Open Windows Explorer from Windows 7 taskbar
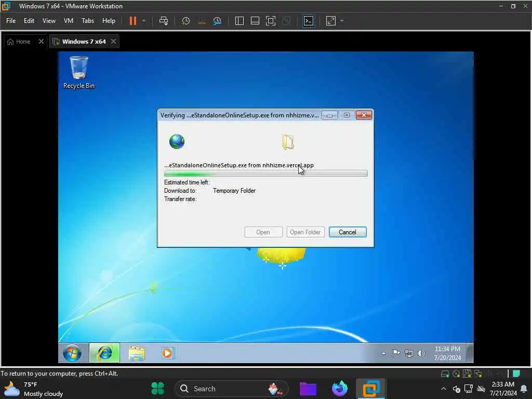Viewport: 532px width, 399px height. [137, 353]
